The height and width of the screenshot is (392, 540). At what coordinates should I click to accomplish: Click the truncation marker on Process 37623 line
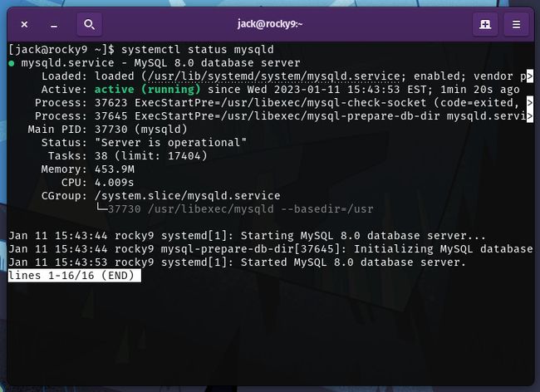[530, 102]
